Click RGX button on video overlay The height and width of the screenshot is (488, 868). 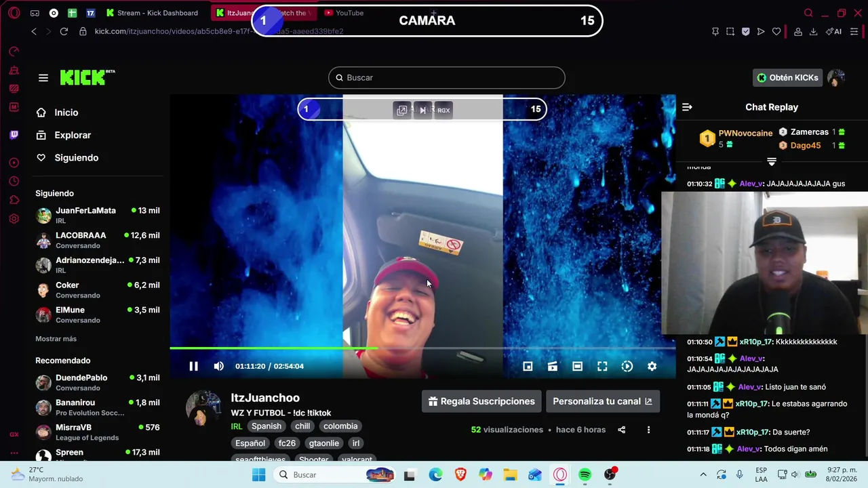[x=443, y=110]
